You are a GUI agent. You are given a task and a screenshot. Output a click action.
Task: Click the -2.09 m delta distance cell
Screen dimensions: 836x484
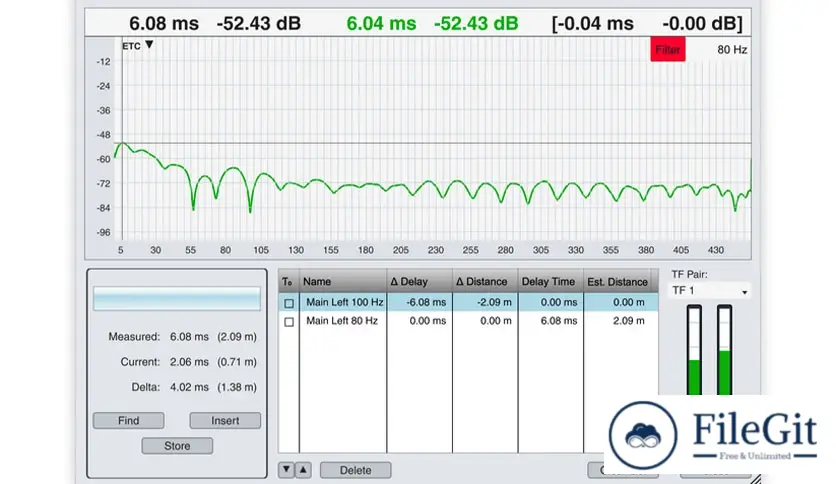(485, 302)
